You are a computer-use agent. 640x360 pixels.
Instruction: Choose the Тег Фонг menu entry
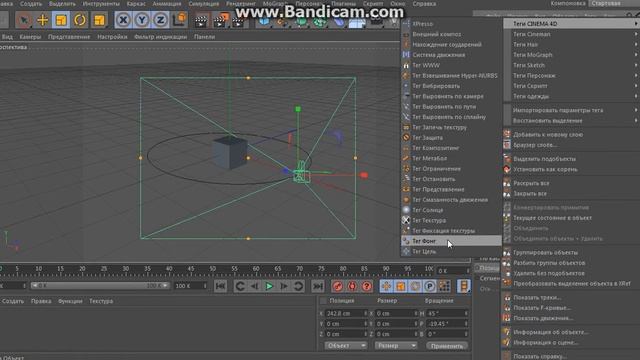click(451, 241)
